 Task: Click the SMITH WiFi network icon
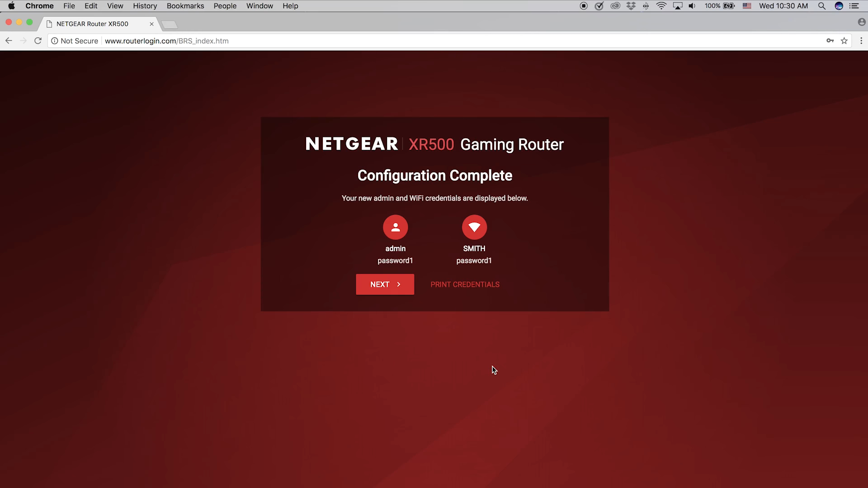point(474,228)
